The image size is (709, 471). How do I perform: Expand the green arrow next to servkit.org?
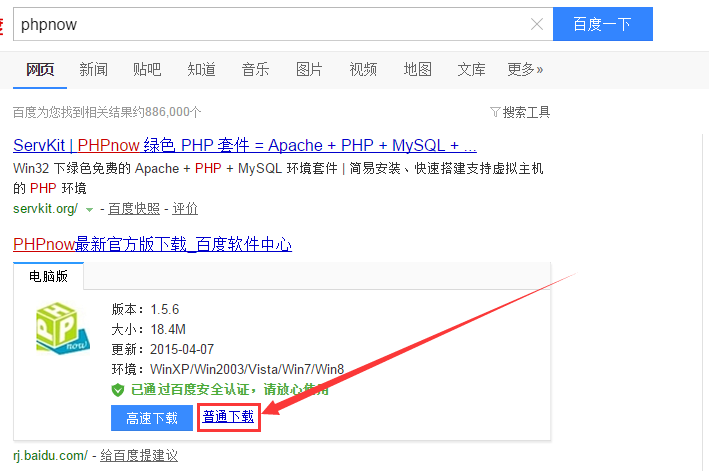90,210
